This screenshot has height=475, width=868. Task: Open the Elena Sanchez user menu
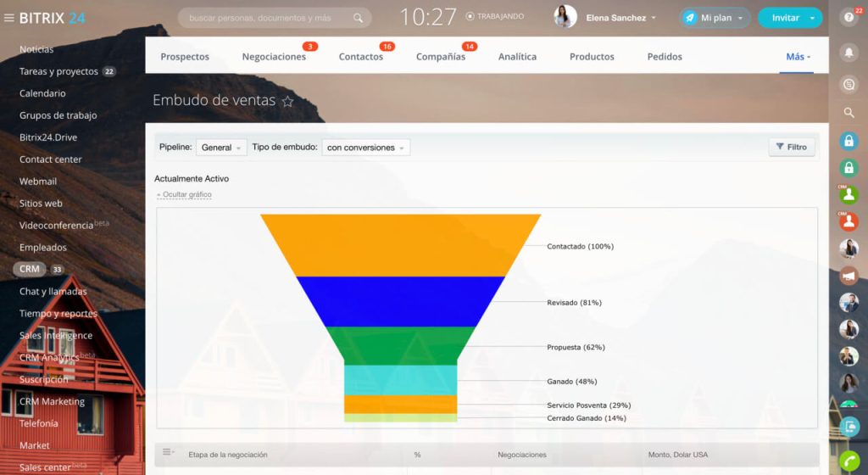[615, 18]
